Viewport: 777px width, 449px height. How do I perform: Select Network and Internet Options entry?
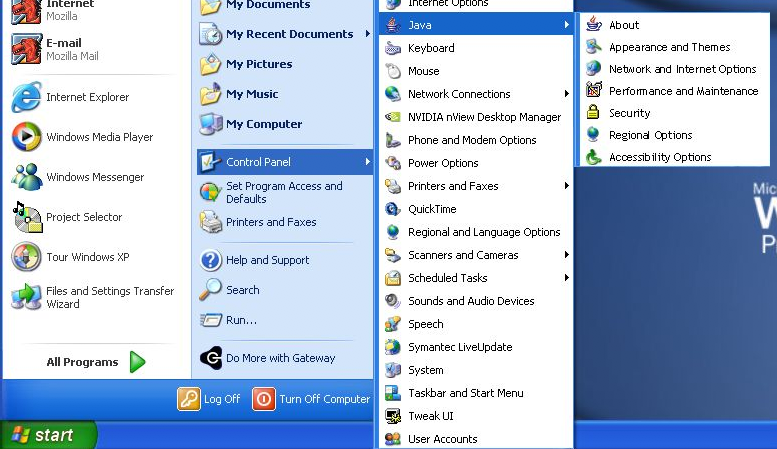coord(674,69)
